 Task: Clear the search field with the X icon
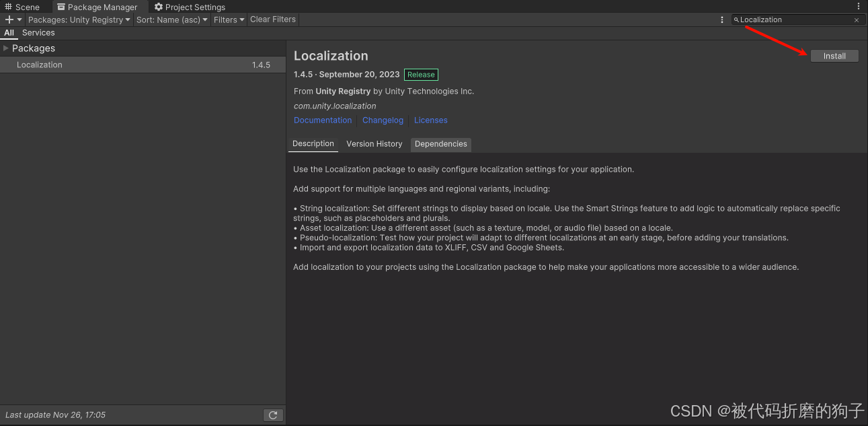pyautogui.click(x=857, y=20)
